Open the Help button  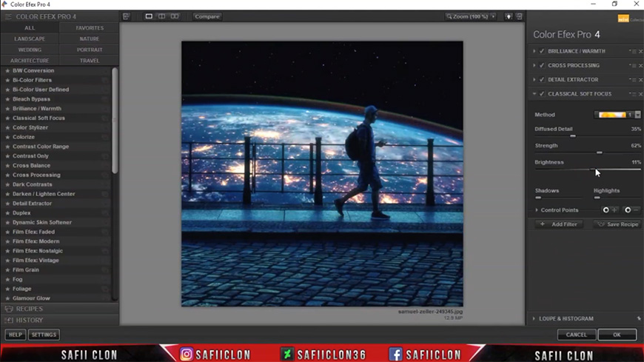(x=16, y=335)
